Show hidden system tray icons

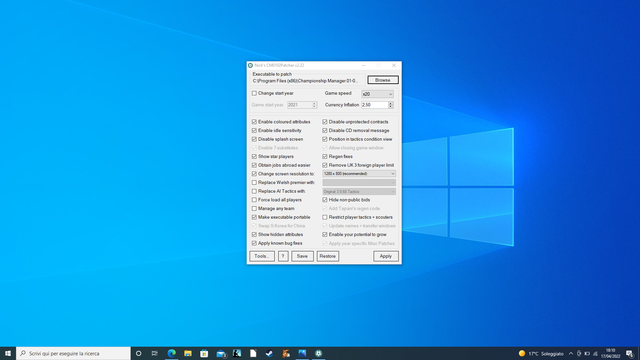click(x=571, y=353)
